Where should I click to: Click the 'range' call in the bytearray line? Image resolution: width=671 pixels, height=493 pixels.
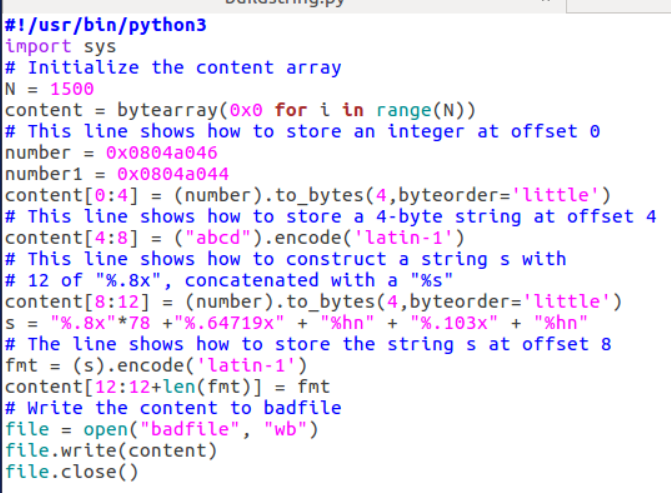tap(404, 111)
